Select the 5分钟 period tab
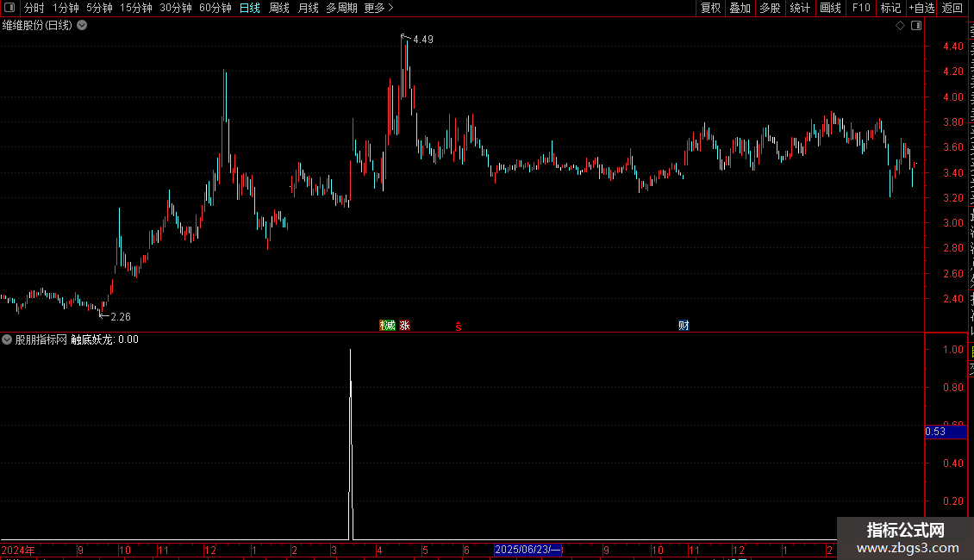This screenshot has width=974, height=560. [x=99, y=8]
